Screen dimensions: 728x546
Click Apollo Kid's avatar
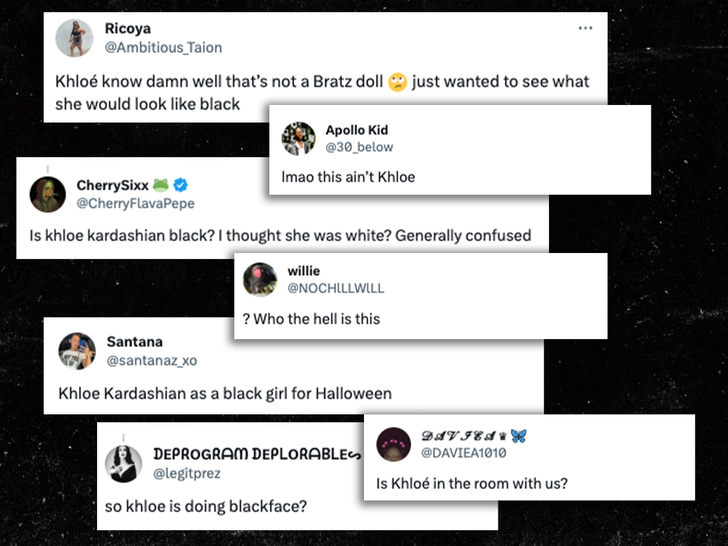(x=299, y=138)
